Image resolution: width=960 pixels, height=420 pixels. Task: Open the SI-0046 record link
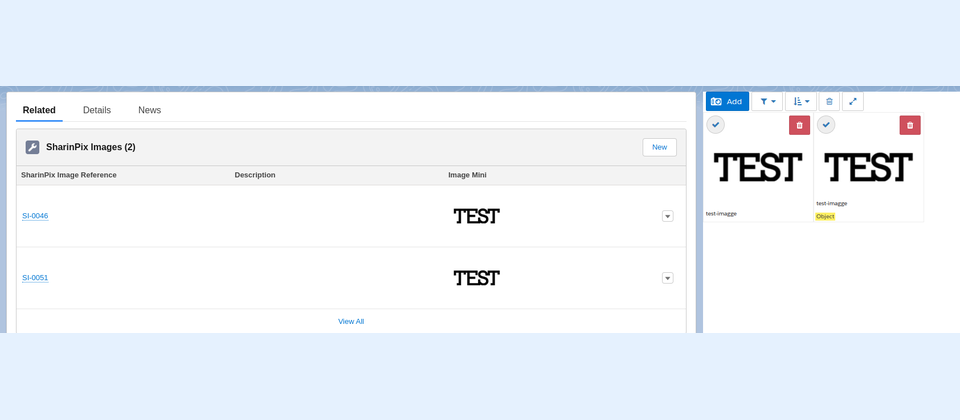(35, 216)
